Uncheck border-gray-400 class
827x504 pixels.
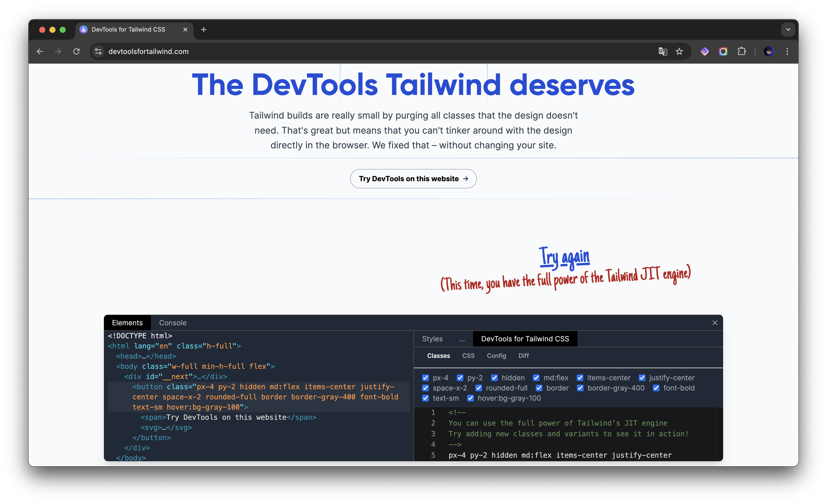point(580,388)
